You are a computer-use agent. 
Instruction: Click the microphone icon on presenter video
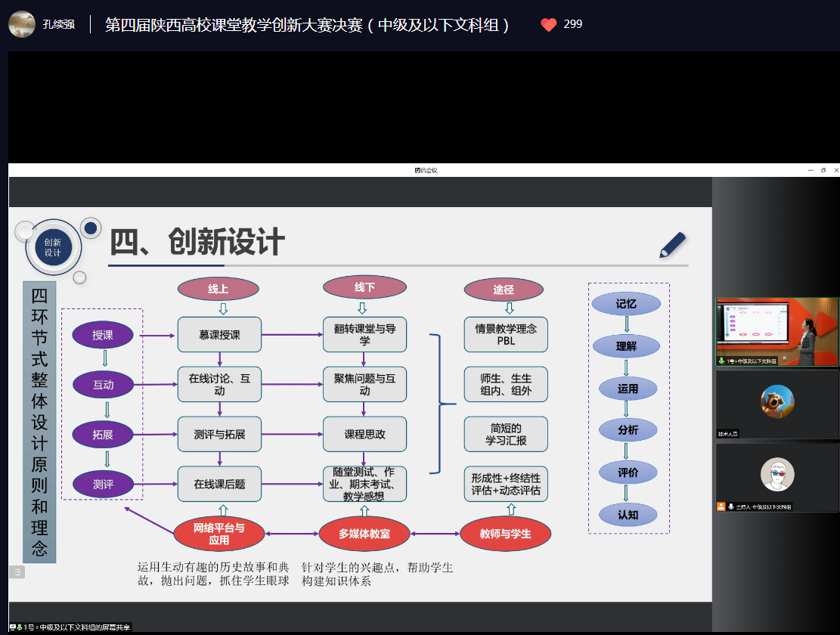(x=721, y=361)
